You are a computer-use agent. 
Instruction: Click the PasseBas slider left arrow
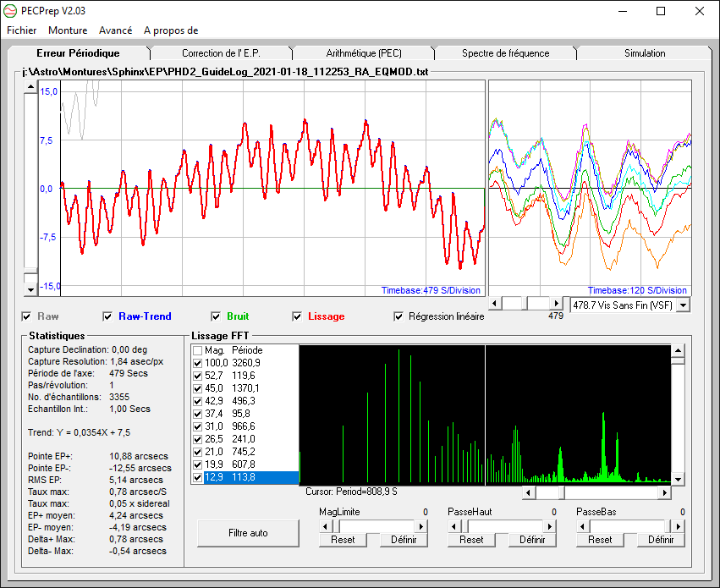point(583,526)
